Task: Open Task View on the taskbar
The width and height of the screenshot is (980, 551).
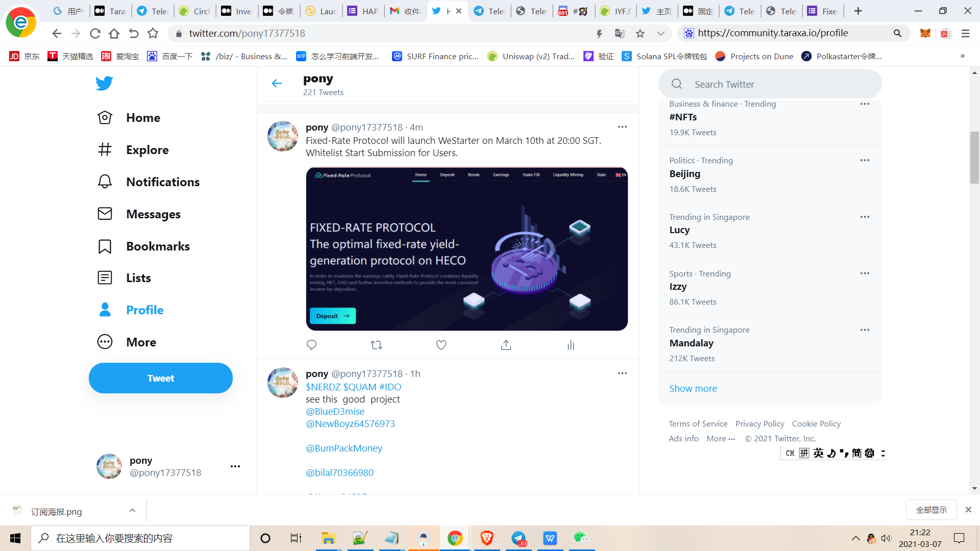Action: pyautogui.click(x=296, y=538)
